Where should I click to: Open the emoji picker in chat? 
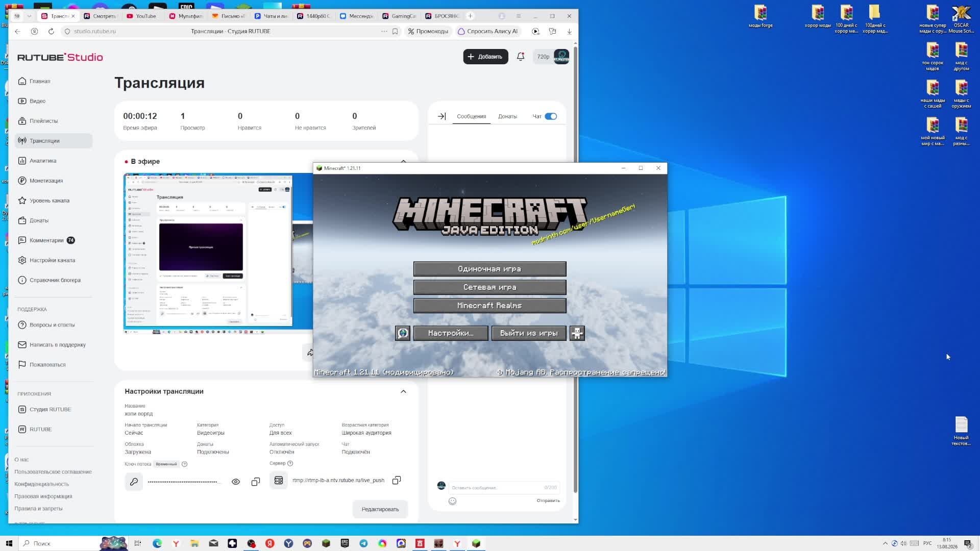452,501
